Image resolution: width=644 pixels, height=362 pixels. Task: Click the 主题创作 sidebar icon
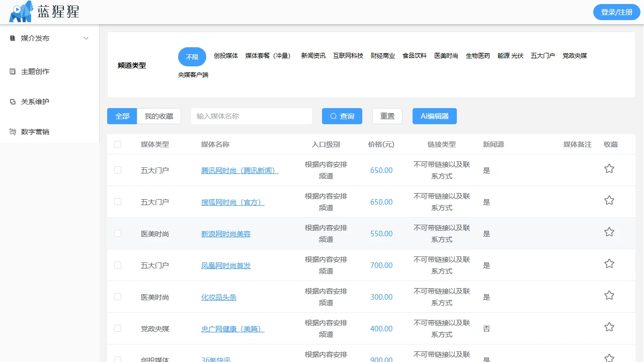[x=13, y=71]
